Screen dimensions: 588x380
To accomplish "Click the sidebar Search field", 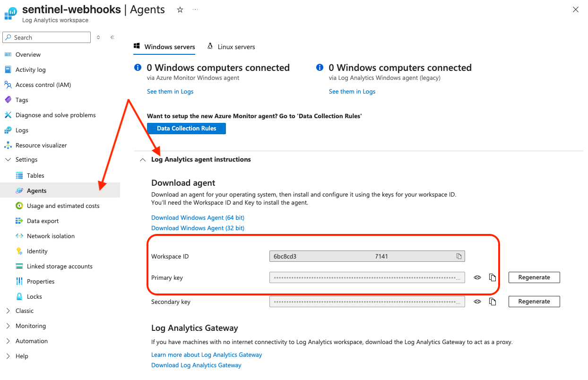I will click(47, 37).
